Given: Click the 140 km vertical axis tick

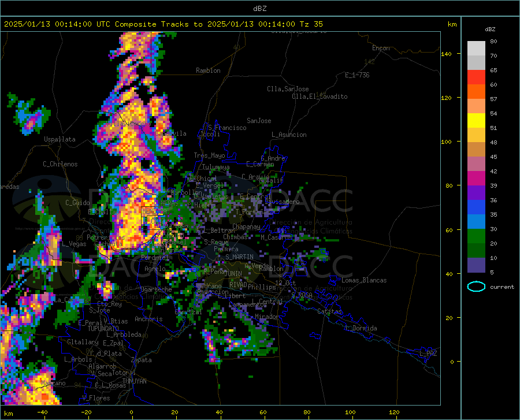Looking at the screenshot, I should pyautogui.click(x=446, y=54).
